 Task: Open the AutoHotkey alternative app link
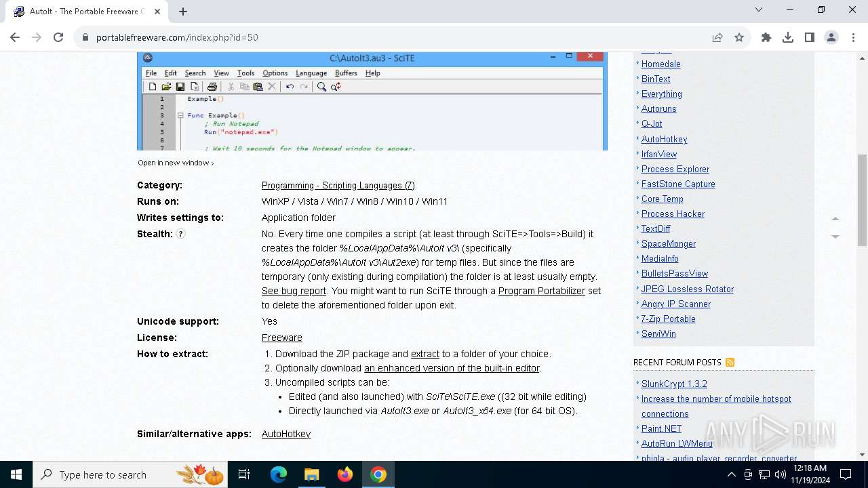[286, 434]
